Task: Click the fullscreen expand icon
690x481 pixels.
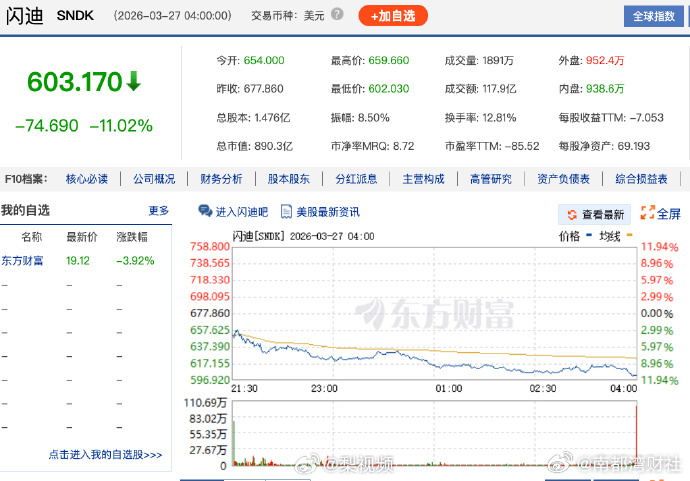Action: [x=647, y=213]
